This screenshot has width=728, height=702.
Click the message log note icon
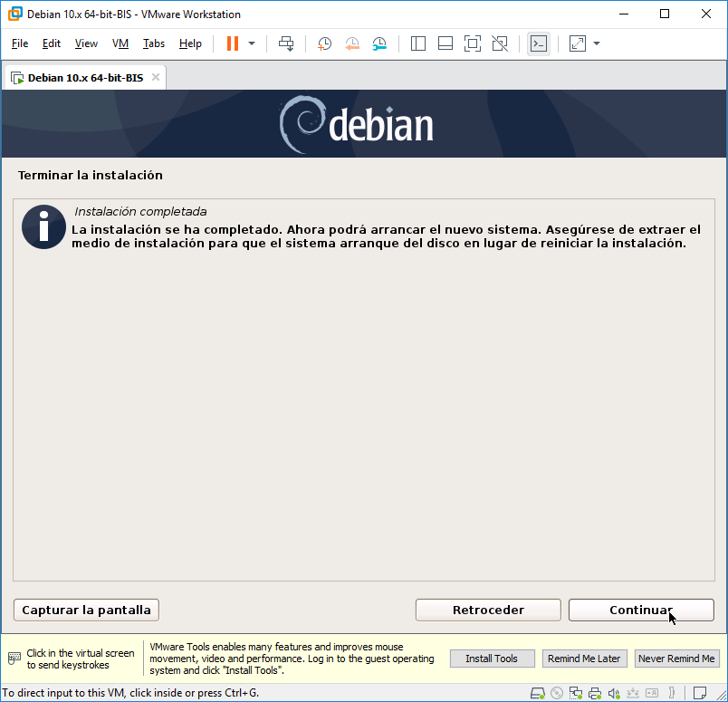coord(700,693)
